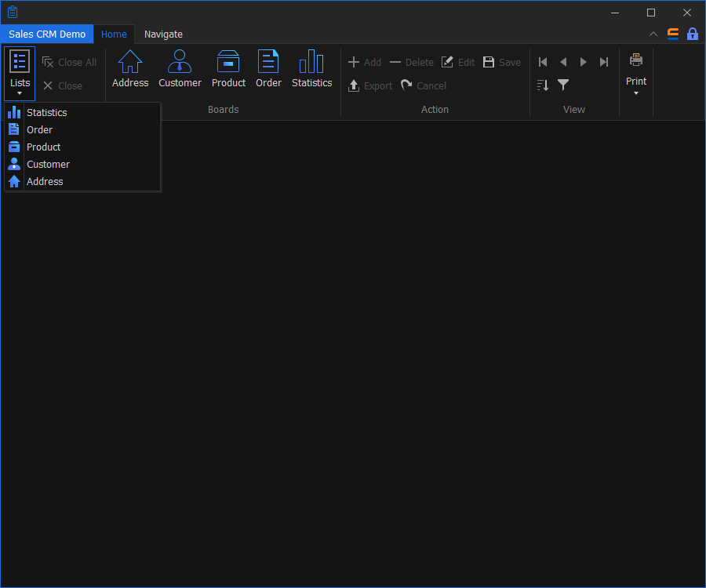Go to the previous record
Image resolution: width=706 pixels, height=588 pixels.
(563, 62)
